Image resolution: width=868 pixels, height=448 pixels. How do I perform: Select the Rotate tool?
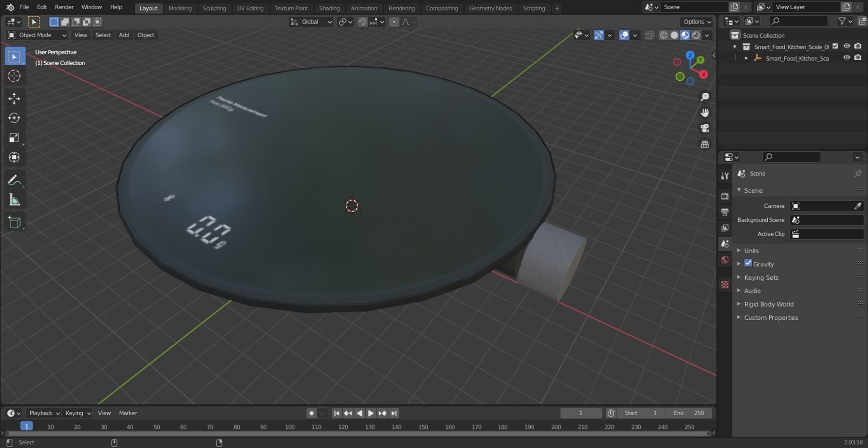click(14, 118)
